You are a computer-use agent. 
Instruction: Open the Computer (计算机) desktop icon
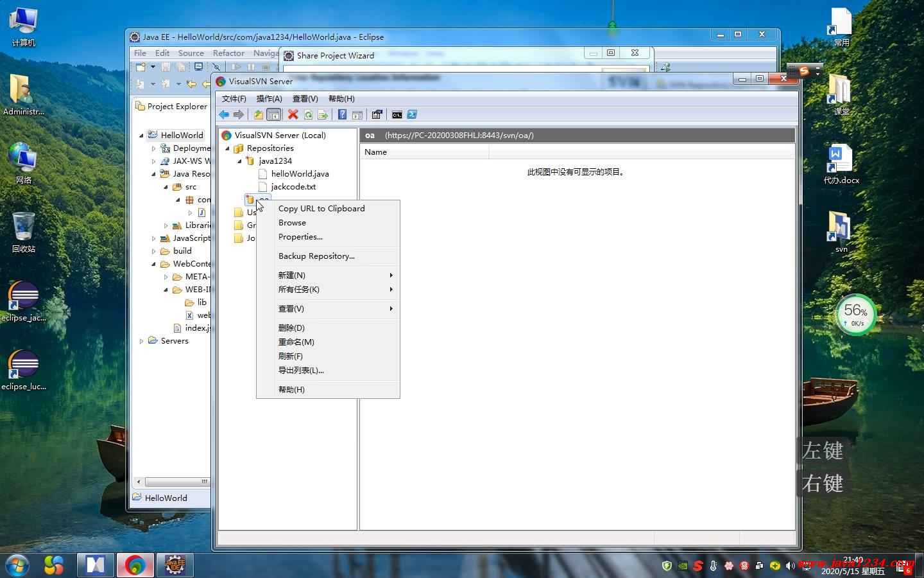[x=24, y=26]
